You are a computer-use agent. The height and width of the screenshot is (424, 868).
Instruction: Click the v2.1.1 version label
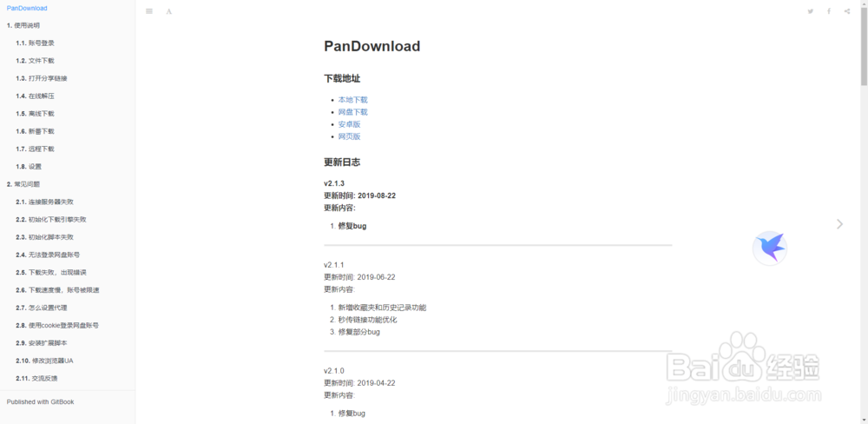[x=334, y=265]
